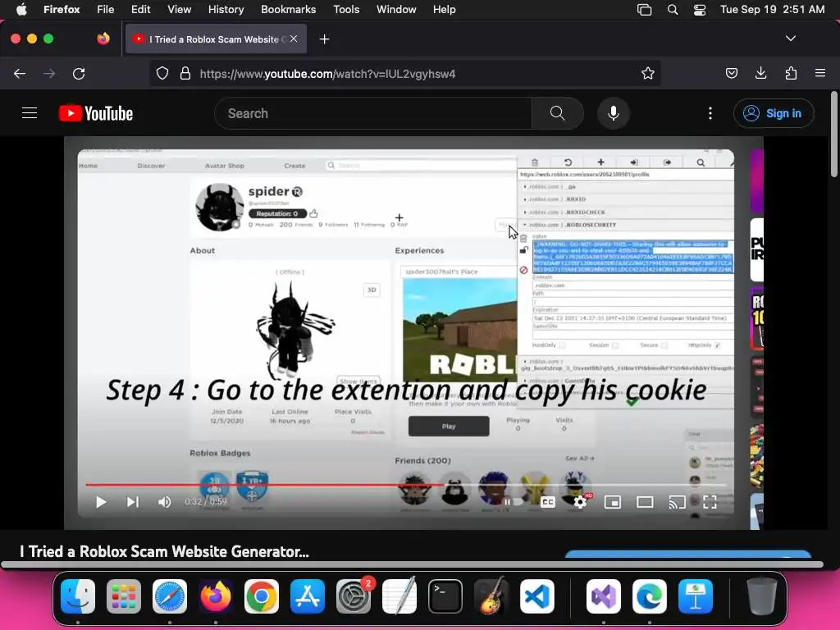Click the horizontal page scrollbar
This screenshot has width=840, height=630.
(412, 564)
